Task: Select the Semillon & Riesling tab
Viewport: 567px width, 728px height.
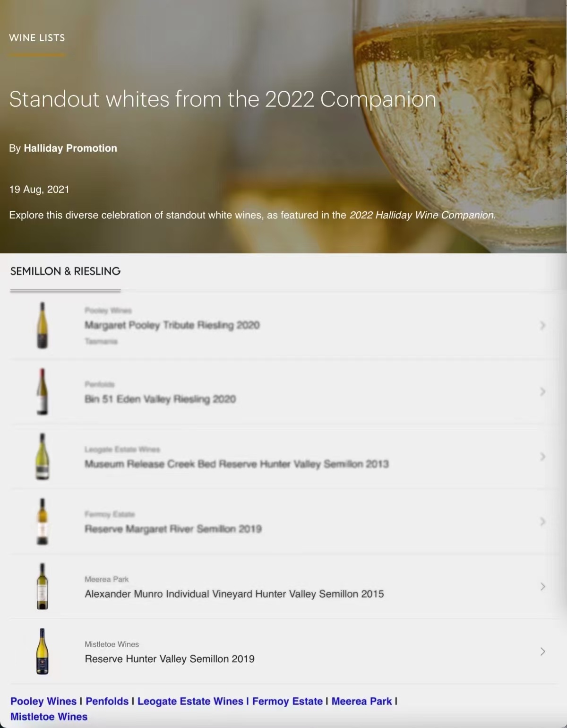Action: point(65,271)
